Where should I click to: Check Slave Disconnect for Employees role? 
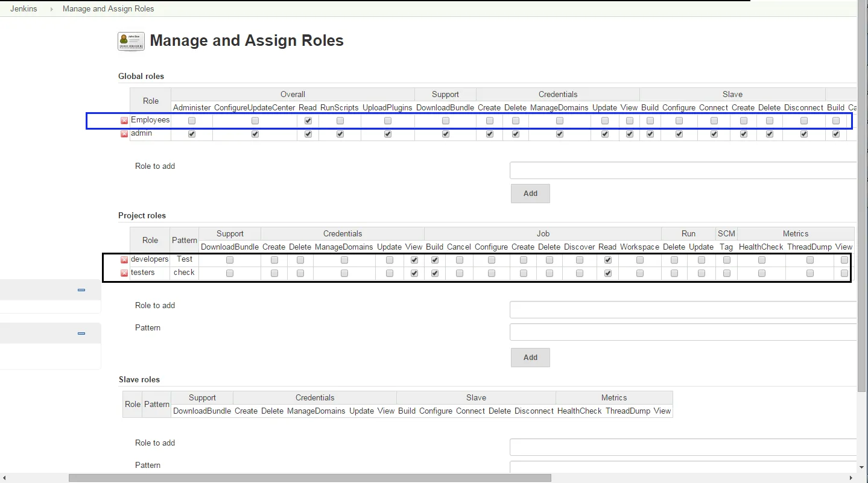coord(804,121)
